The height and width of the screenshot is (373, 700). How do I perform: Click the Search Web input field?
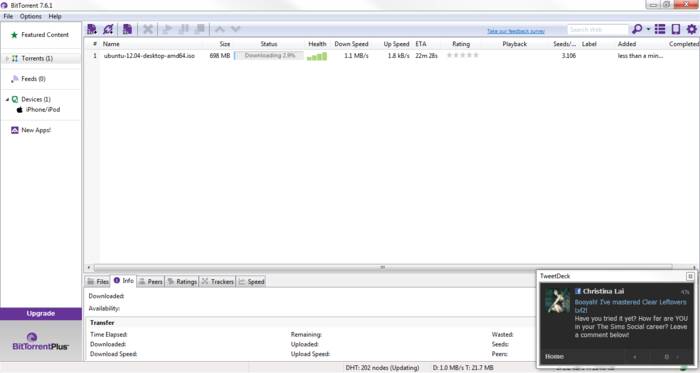point(597,29)
